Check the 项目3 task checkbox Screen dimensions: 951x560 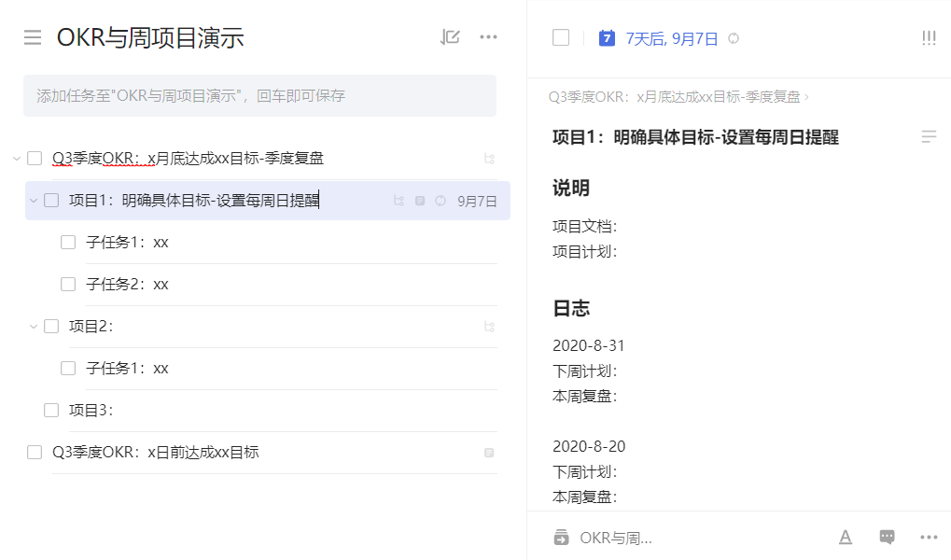(51, 411)
